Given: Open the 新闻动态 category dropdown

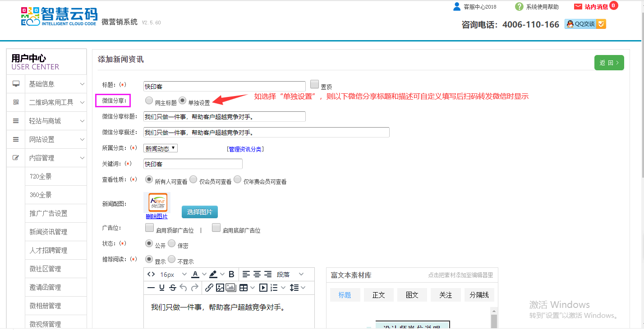Looking at the screenshot, I should [161, 148].
